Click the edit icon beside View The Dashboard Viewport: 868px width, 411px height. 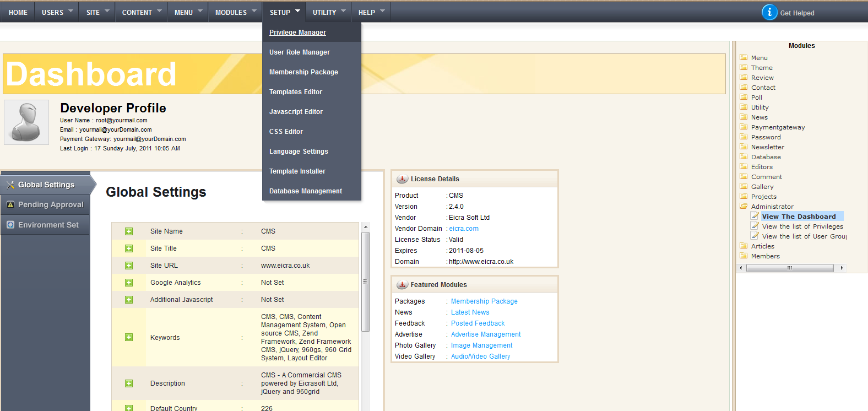click(x=755, y=217)
